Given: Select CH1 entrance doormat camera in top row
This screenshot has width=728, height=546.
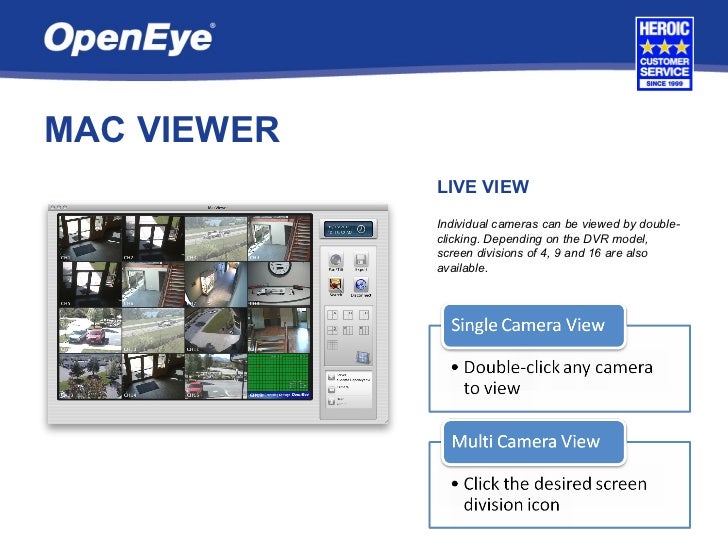Looking at the screenshot, I should pyautogui.click(x=90, y=238).
